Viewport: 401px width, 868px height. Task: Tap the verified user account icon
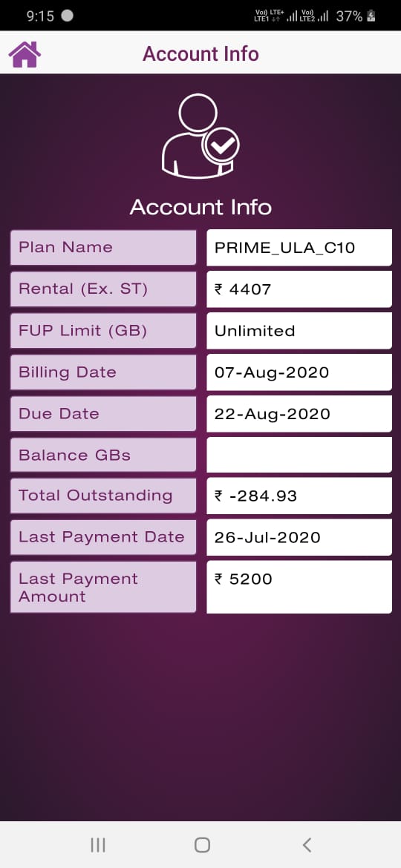pos(200,136)
